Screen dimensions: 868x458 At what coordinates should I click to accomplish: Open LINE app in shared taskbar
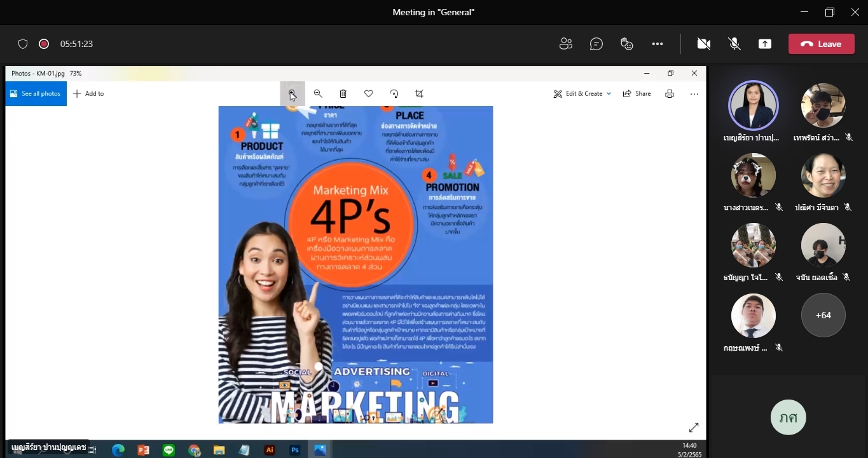[x=169, y=450]
